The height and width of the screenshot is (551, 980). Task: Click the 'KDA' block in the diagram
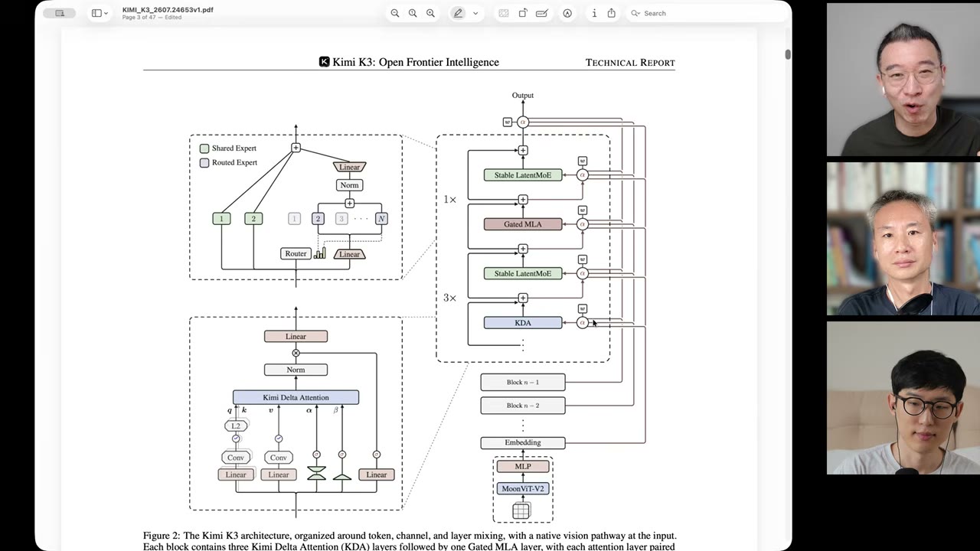coord(523,323)
